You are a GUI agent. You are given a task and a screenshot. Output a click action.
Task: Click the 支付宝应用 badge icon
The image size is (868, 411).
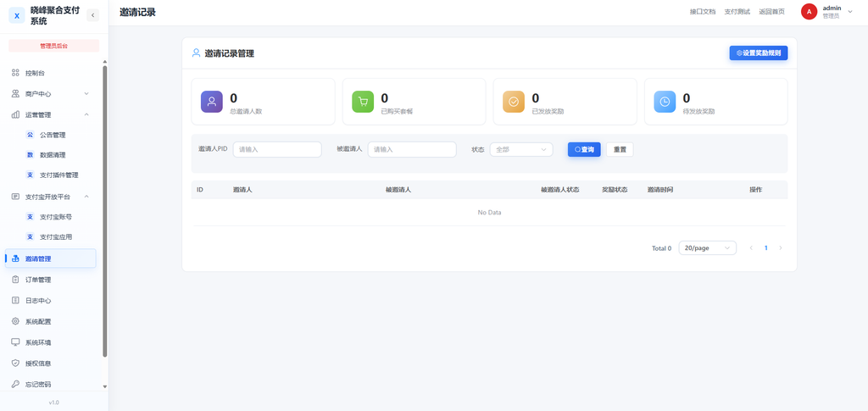coord(31,236)
